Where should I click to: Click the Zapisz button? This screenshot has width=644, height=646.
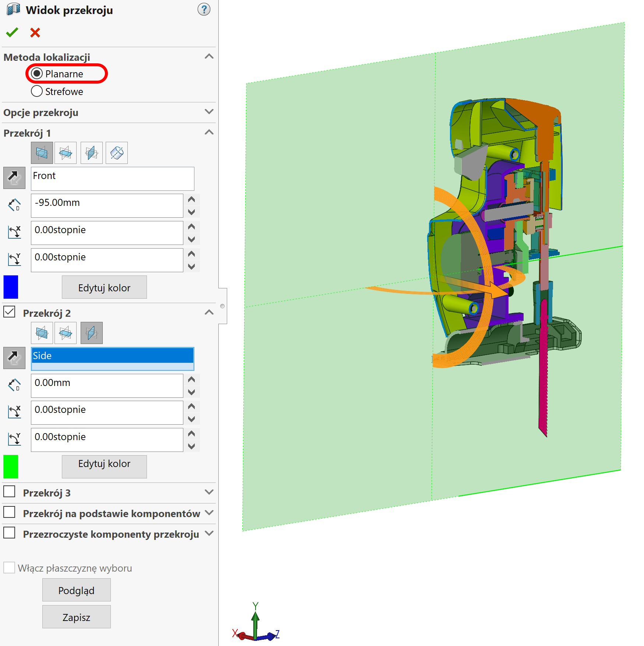coord(77,617)
